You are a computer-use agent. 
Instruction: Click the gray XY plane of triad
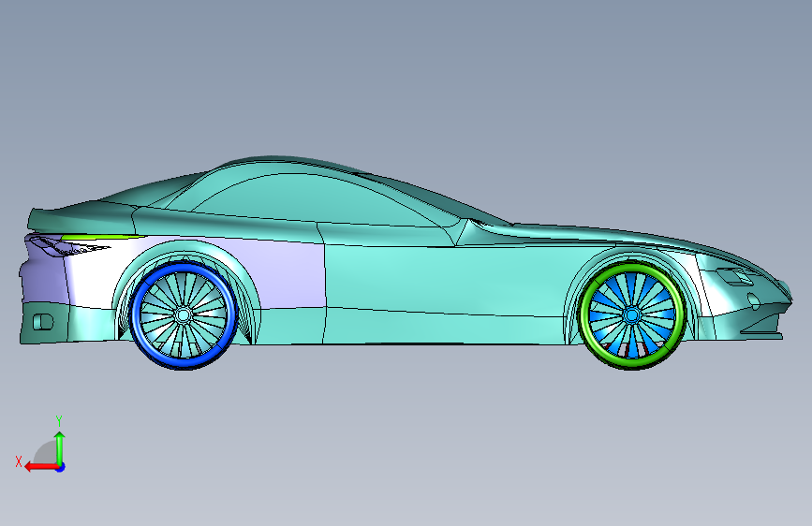pos(46,454)
